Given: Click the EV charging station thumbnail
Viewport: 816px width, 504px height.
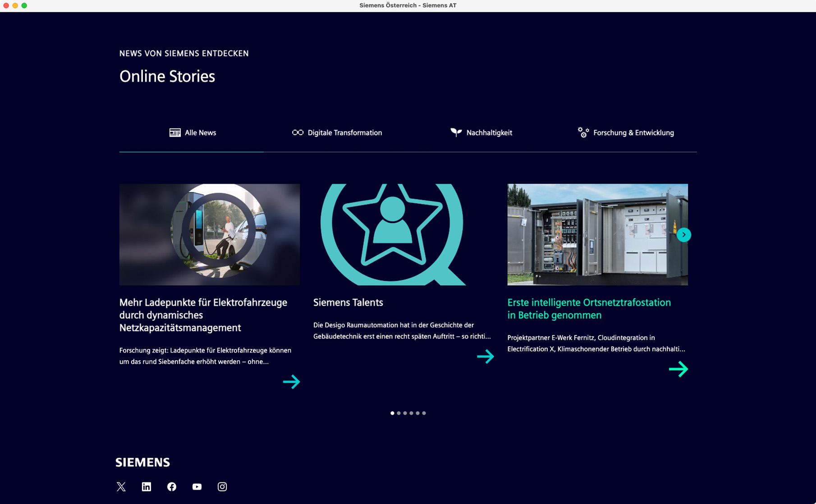Looking at the screenshot, I should (210, 234).
